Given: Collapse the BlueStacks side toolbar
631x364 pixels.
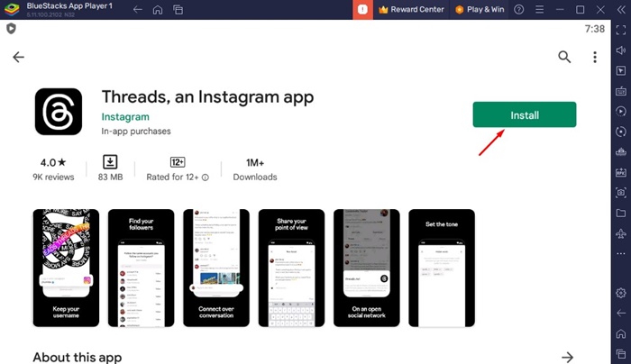Looking at the screenshot, I should coord(621,10).
